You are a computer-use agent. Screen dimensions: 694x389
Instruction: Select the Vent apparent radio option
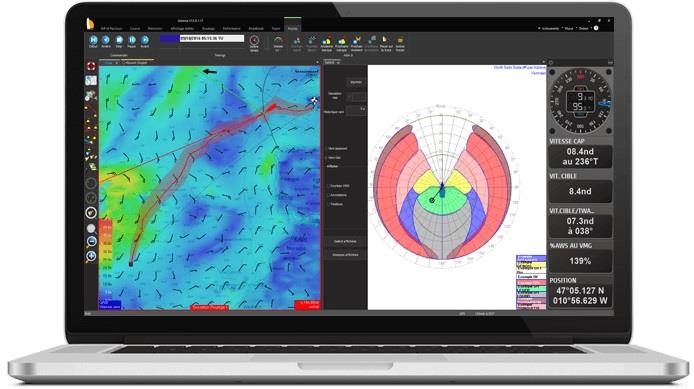328,149
